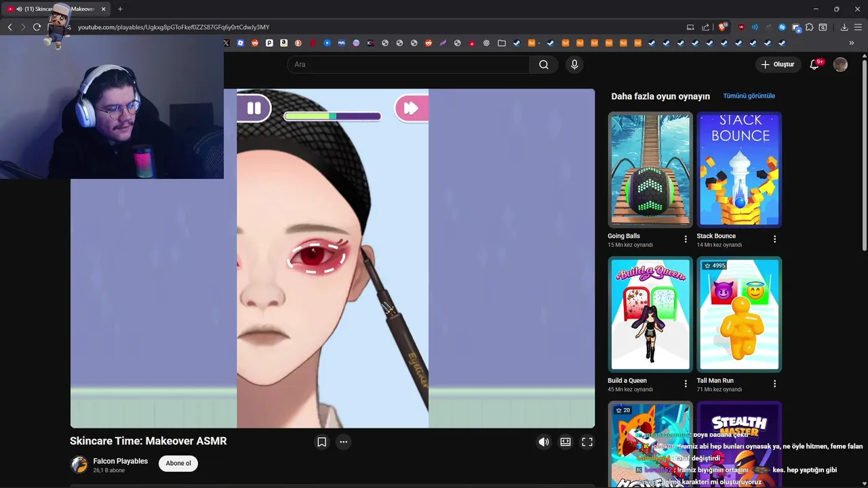
Task: Open the Going Balls game thumbnail
Action: [x=650, y=169]
